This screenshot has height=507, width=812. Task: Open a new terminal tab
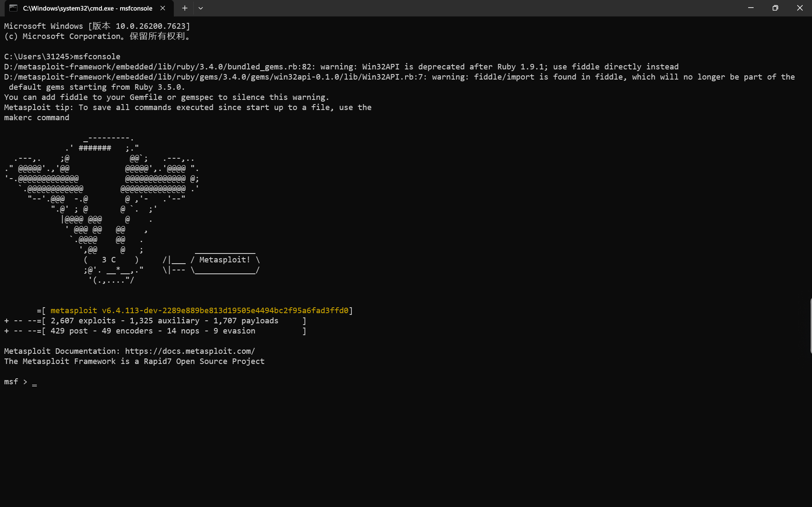click(185, 8)
